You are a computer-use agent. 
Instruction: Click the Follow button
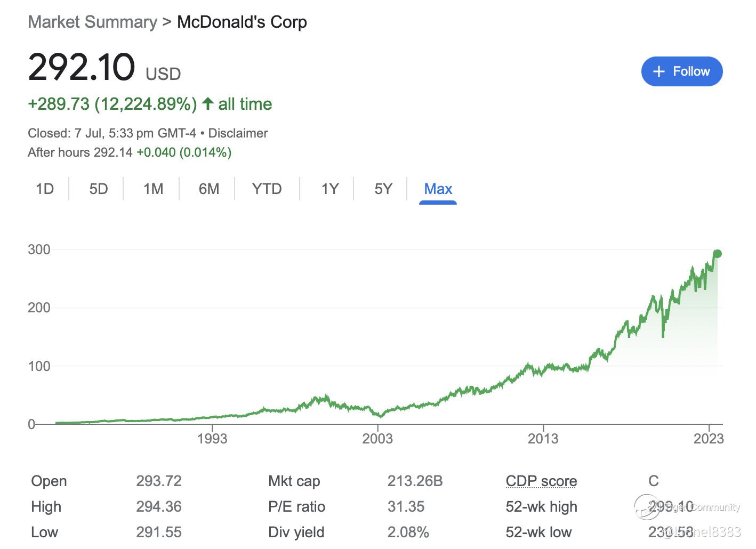pyautogui.click(x=681, y=71)
